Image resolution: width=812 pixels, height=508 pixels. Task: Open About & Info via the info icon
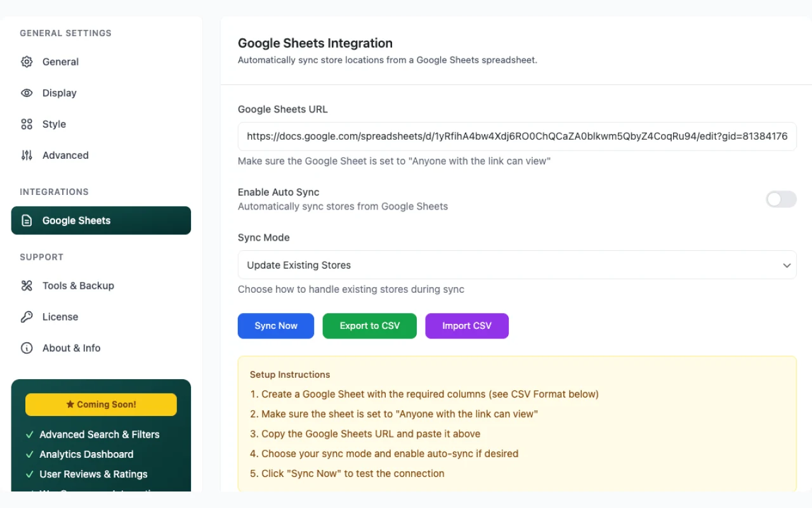pyautogui.click(x=27, y=348)
